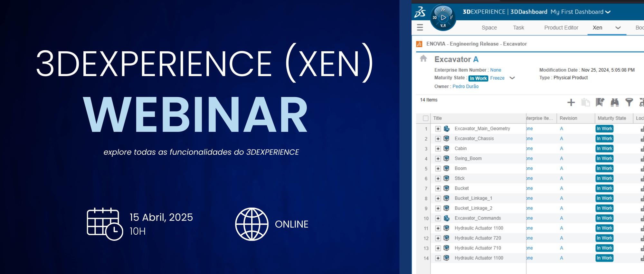The width and height of the screenshot is (644, 274).
Task: Click the Cabin product icon
Action: point(447,149)
